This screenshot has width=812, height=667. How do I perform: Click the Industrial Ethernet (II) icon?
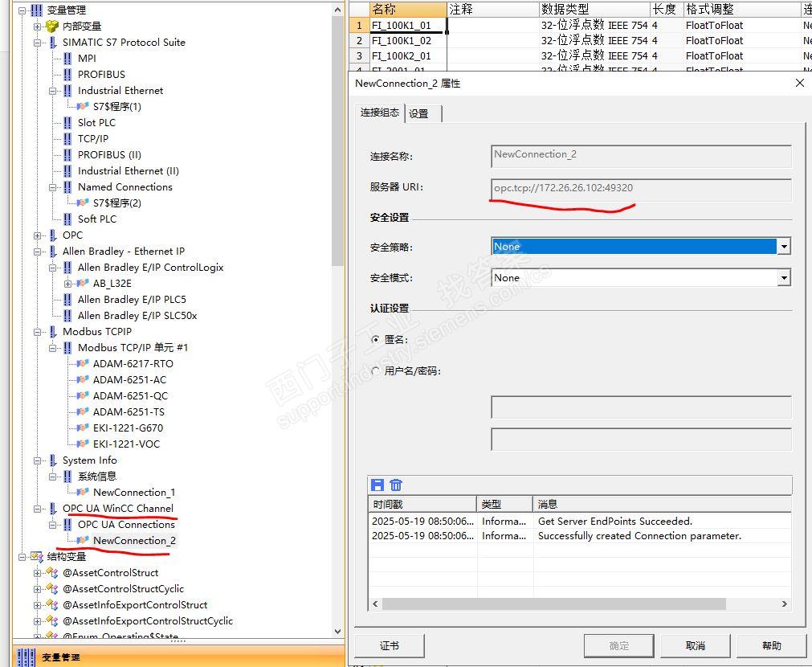click(x=67, y=171)
